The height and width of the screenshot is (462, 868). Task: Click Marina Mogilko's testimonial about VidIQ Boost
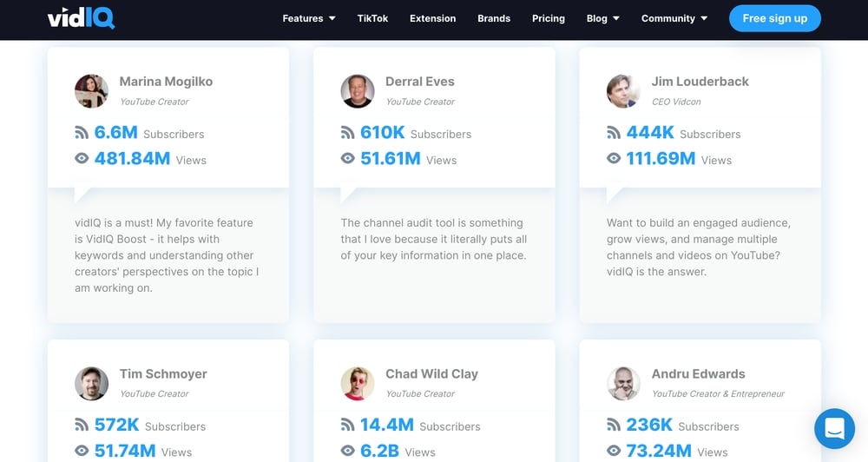coord(167,255)
